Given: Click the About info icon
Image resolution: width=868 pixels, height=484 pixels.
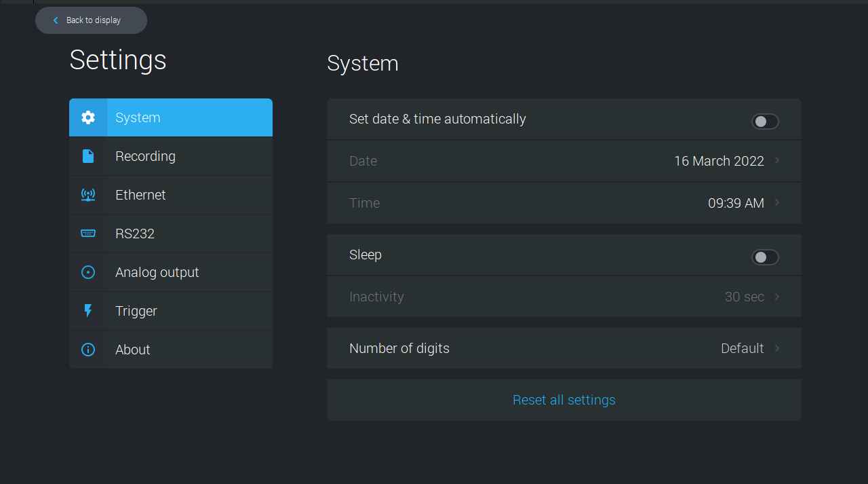Looking at the screenshot, I should 88,350.
